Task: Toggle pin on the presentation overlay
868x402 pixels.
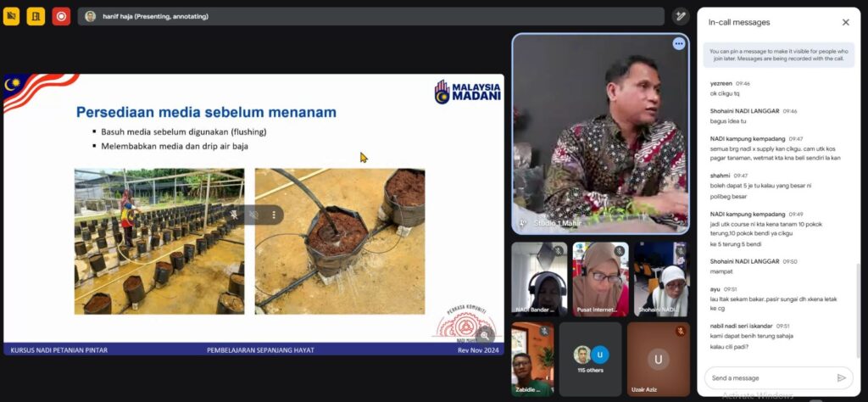Action: 233,215
